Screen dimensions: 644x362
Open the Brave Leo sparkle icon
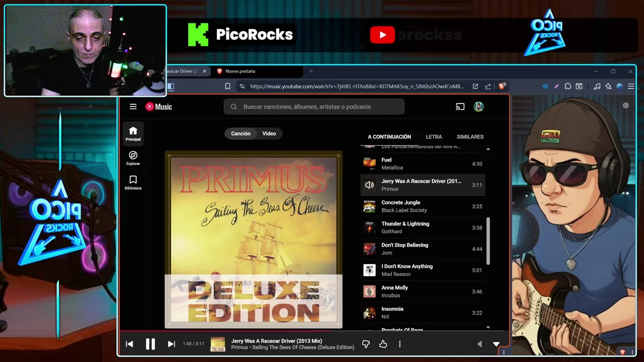(608, 86)
